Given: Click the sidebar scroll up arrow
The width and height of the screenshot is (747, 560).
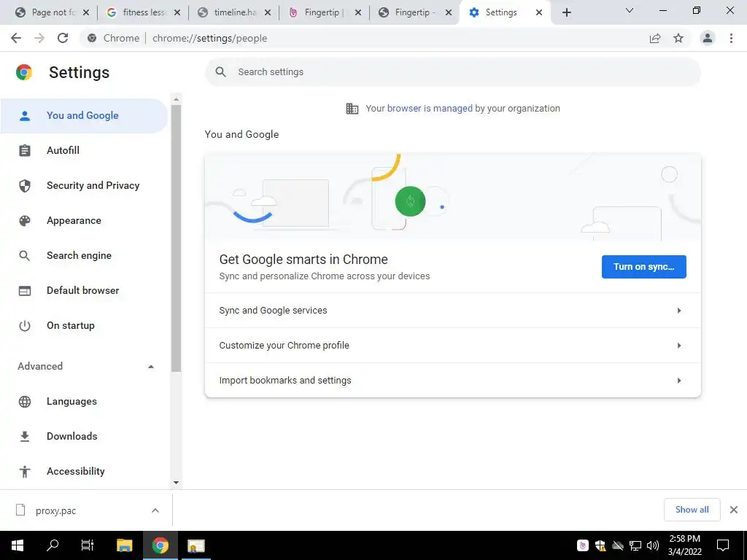Looking at the screenshot, I should click(x=177, y=99).
